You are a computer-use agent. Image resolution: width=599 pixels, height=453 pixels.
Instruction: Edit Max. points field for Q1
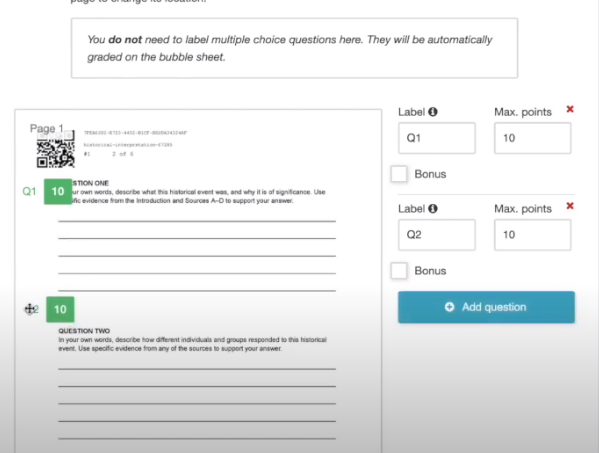click(x=533, y=138)
